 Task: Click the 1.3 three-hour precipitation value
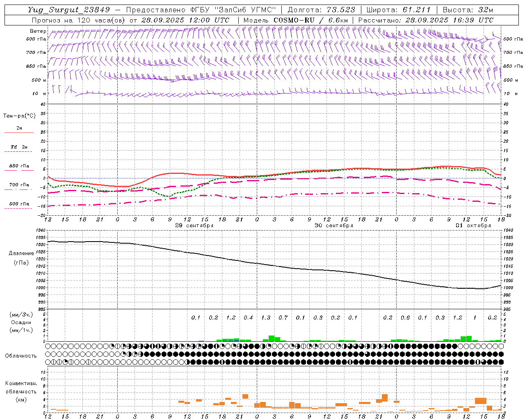[266, 317]
